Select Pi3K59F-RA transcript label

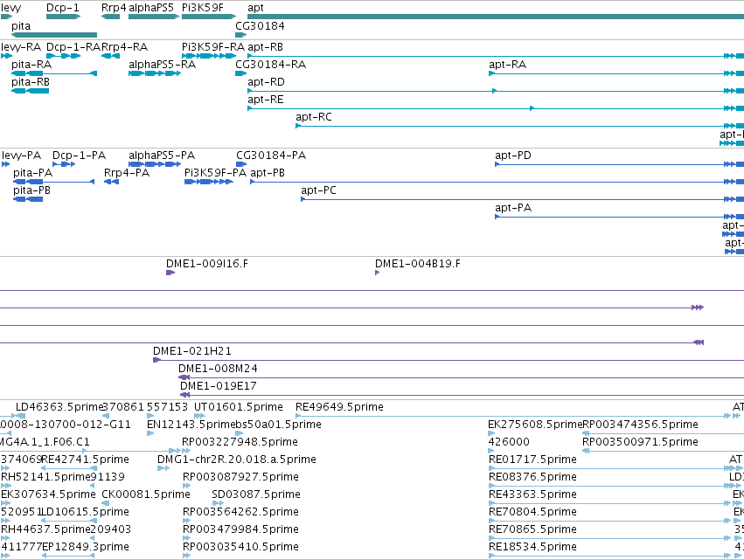[213, 47]
